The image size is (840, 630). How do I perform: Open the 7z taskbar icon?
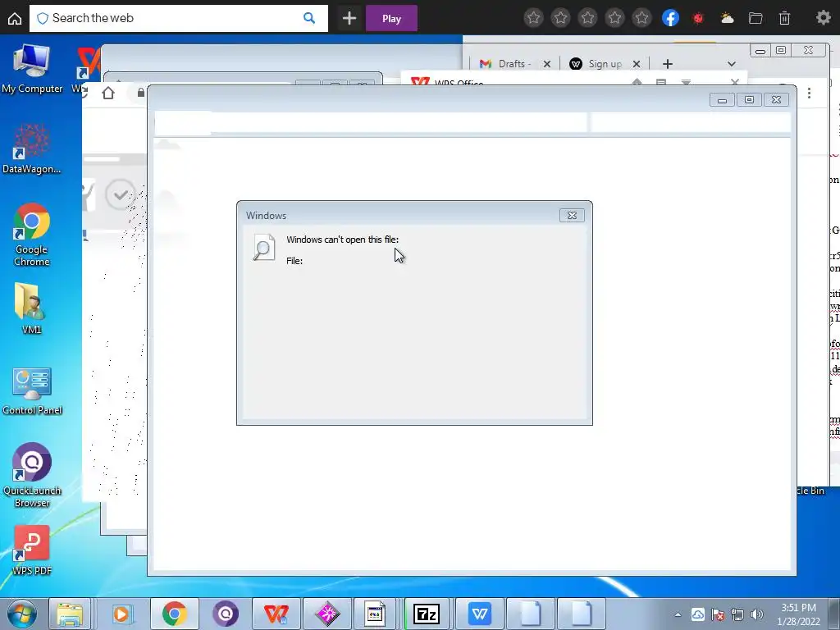tap(427, 614)
